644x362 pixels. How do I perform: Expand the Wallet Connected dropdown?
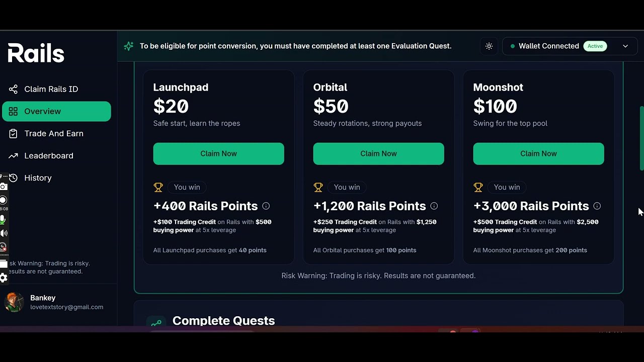click(625, 46)
